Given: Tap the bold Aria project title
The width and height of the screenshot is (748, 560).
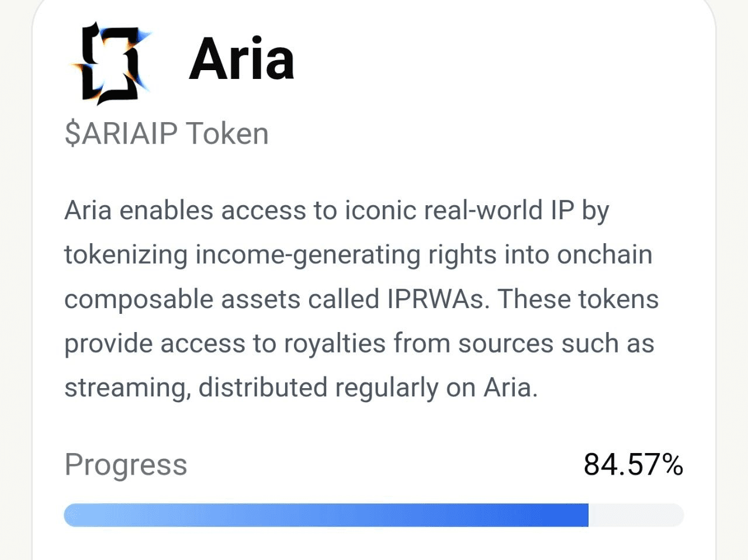Looking at the screenshot, I should [241, 59].
